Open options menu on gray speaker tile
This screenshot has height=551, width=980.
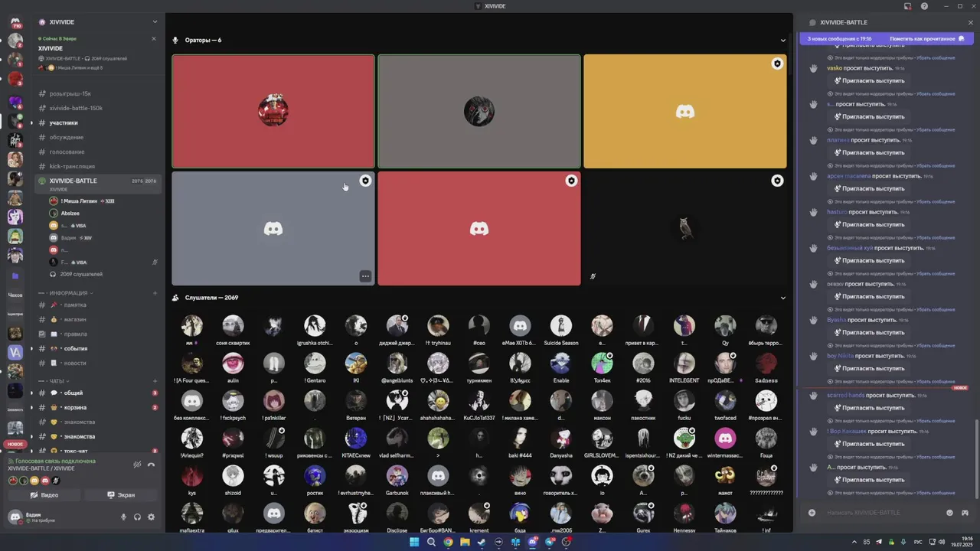[x=365, y=276]
